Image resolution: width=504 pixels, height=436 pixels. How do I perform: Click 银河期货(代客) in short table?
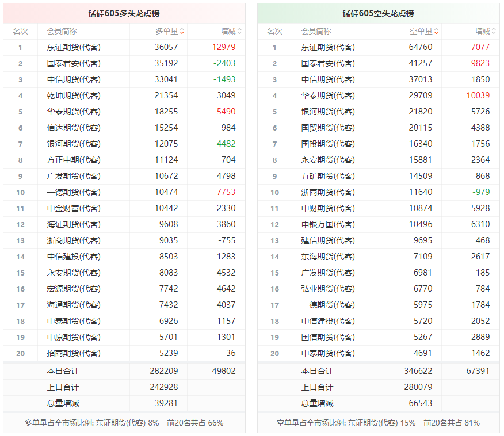point(328,112)
